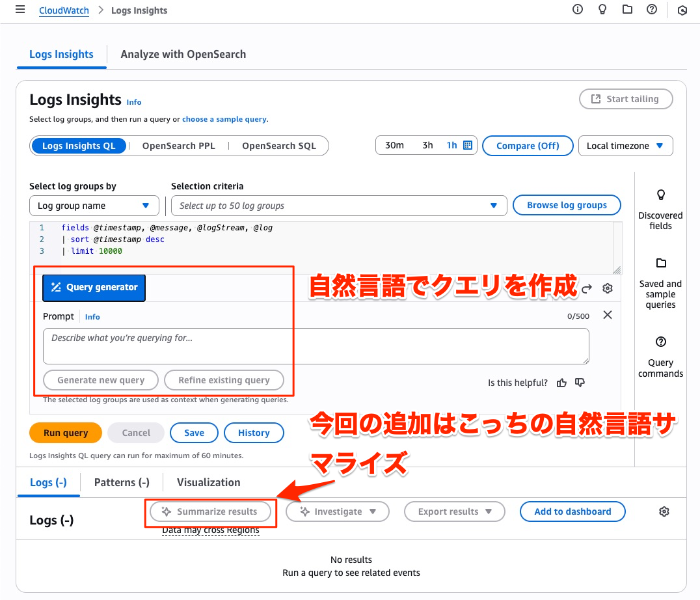Click the Save query button

coord(195,433)
